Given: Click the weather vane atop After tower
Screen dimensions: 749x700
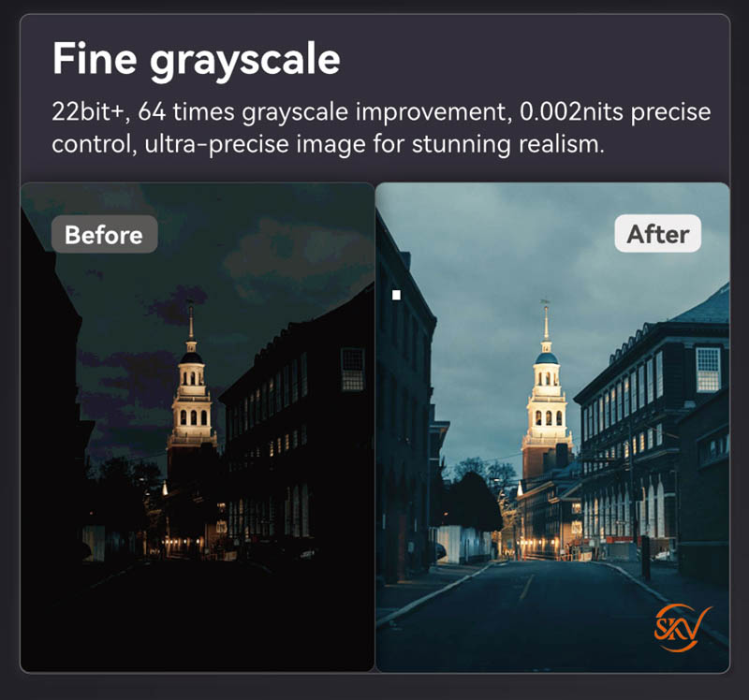Looking at the screenshot, I should 545,302.
